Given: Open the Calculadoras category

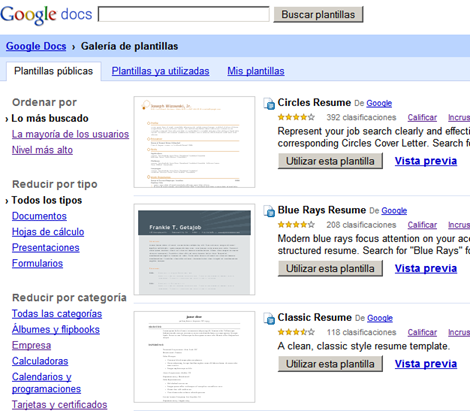Looking at the screenshot, I should point(40,361).
